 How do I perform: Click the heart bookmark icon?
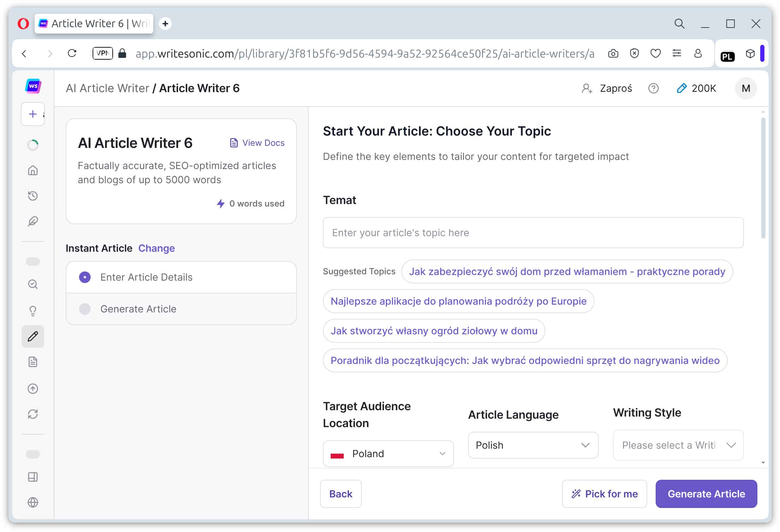pyautogui.click(x=656, y=54)
